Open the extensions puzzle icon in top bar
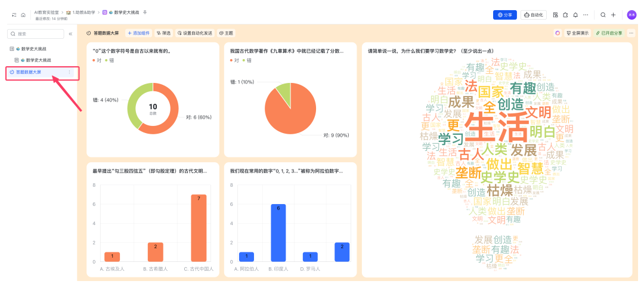 point(565,15)
